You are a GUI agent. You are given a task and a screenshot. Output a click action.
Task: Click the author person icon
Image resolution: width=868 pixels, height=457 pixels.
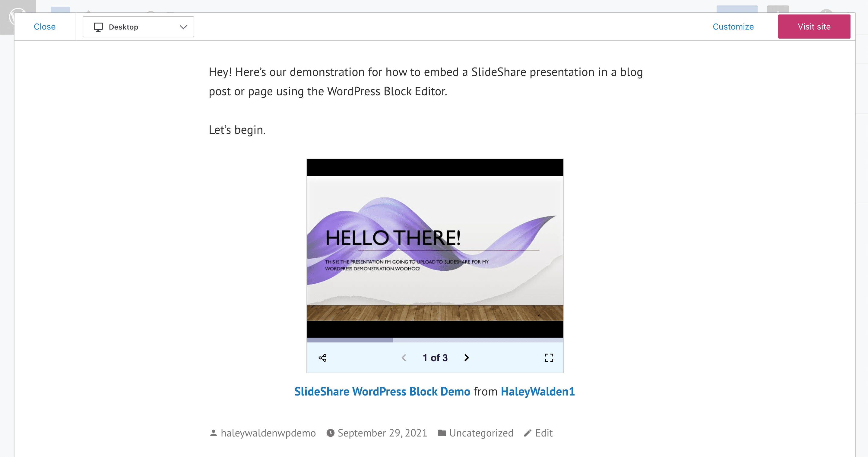coord(213,433)
